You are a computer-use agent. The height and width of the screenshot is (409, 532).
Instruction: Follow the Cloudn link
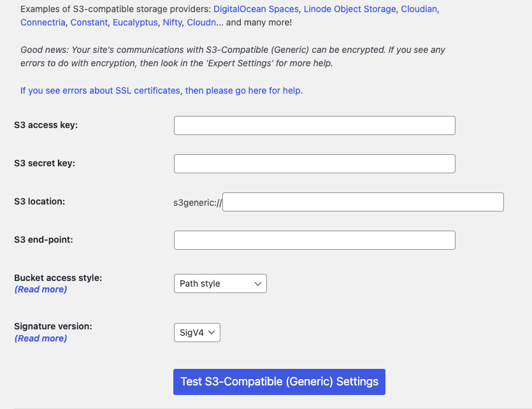201,22
